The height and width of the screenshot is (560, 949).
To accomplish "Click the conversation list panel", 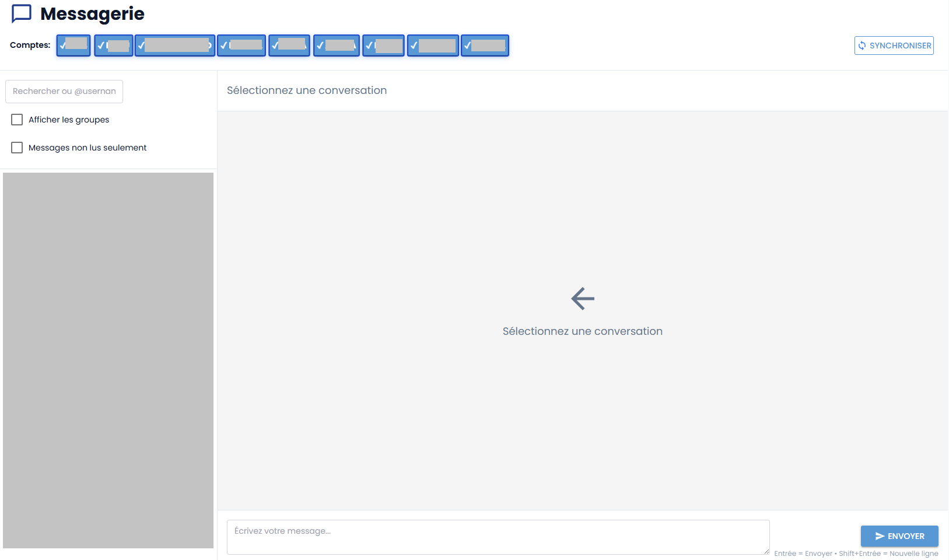I will pos(108,360).
